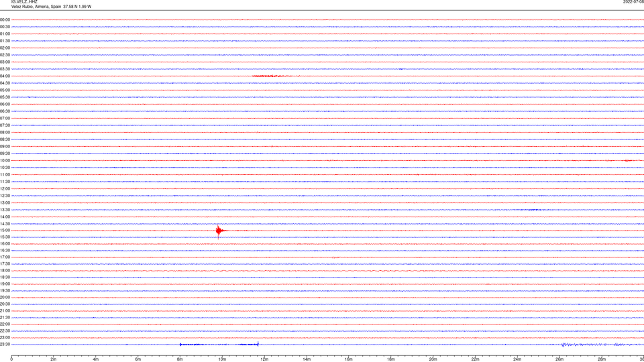Image resolution: width=644 pixels, height=362 pixels.
Task: Click the 24m axis tick label
Action: (x=517, y=359)
